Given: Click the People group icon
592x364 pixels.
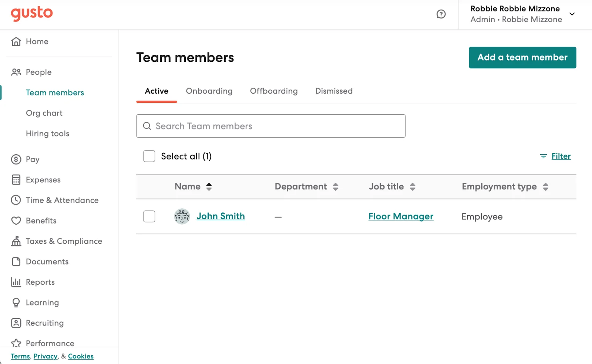Looking at the screenshot, I should (x=16, y=72).
